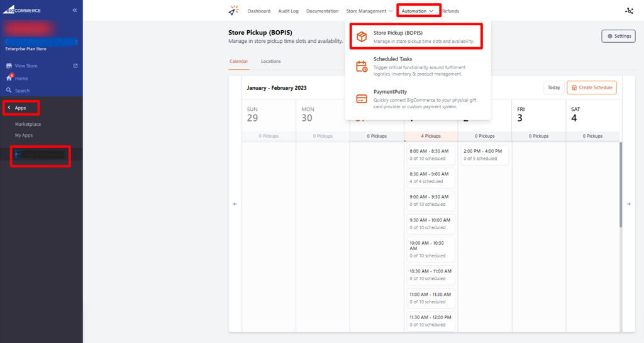
Task: Collapse the Apps section back arrow
Action: pyautogui.click(x=9, y=108)
